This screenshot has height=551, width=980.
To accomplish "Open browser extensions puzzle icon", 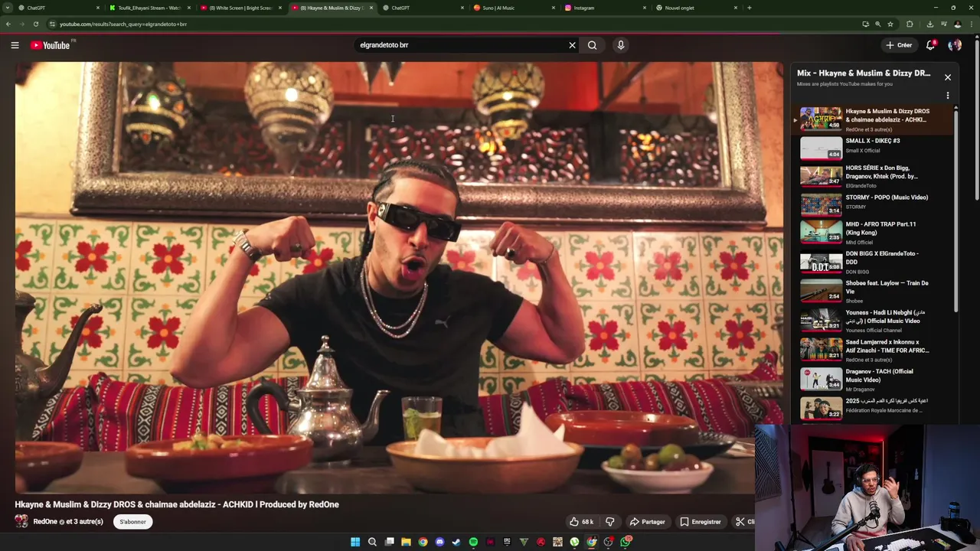I will point(910,24).
